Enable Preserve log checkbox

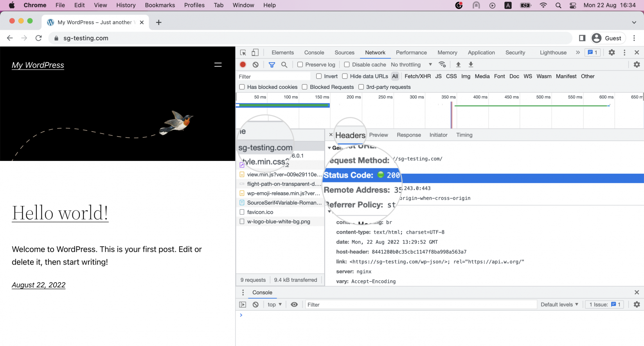[x=300, y=65]
